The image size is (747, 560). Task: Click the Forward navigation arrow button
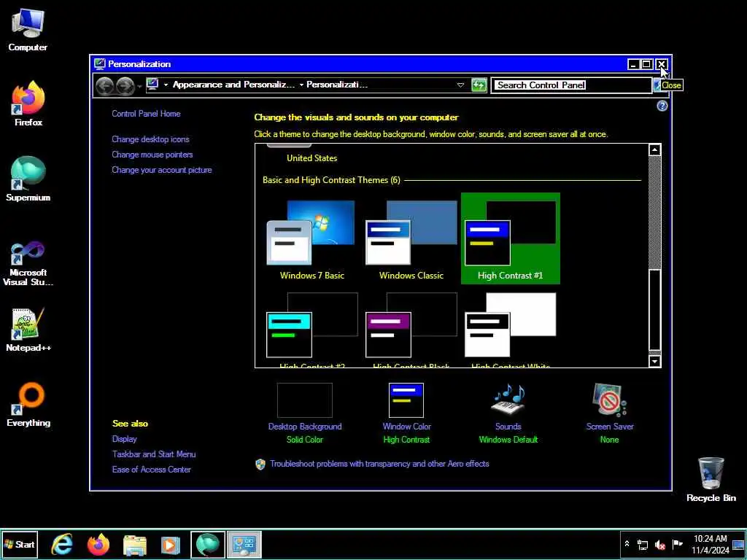tap(125, 86)
